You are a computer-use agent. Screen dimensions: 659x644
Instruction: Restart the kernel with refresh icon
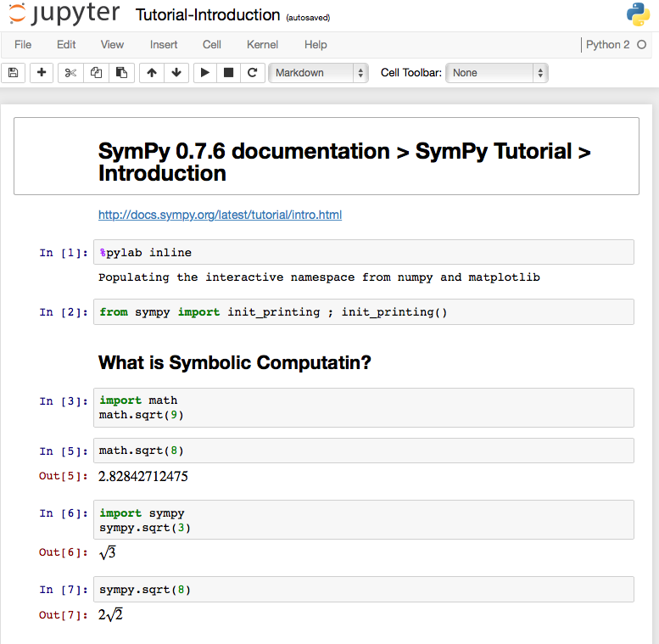click(x=252, y=73)
